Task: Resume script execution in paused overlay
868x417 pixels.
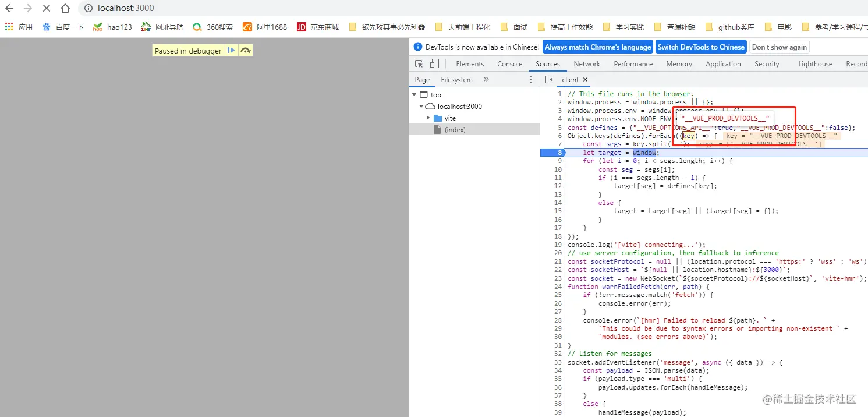Action: (231, 51)
